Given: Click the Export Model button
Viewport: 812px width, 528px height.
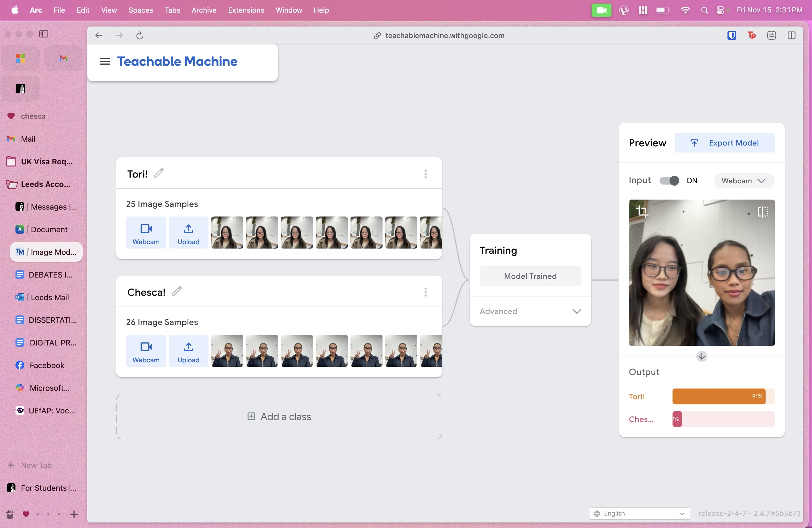Looking at the screenshot, I should 724,143.
